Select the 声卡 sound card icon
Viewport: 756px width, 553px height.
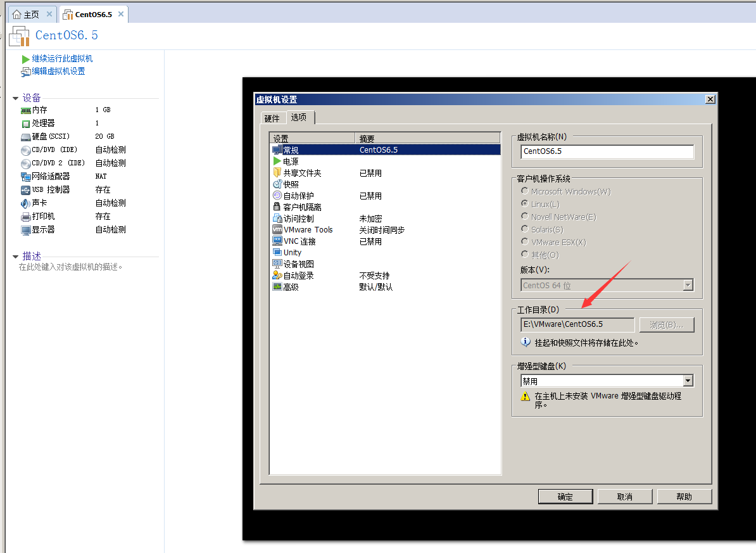point(25,203)
